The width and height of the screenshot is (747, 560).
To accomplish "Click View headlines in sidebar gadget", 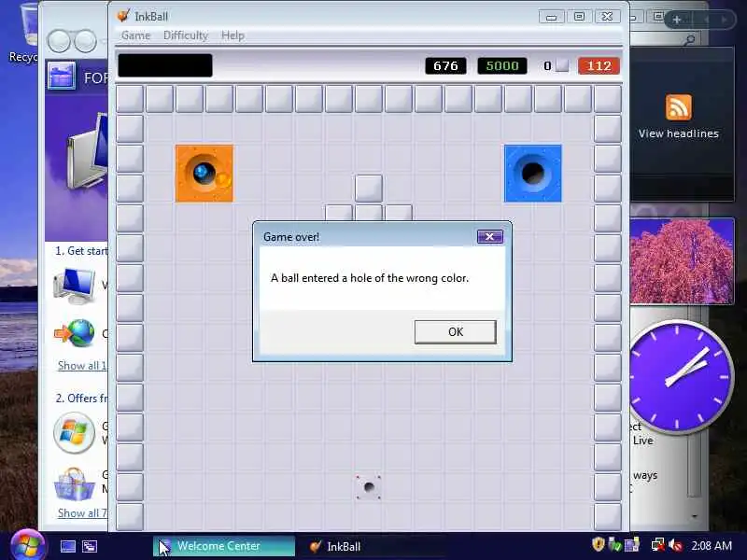I will tap(679, 133).
